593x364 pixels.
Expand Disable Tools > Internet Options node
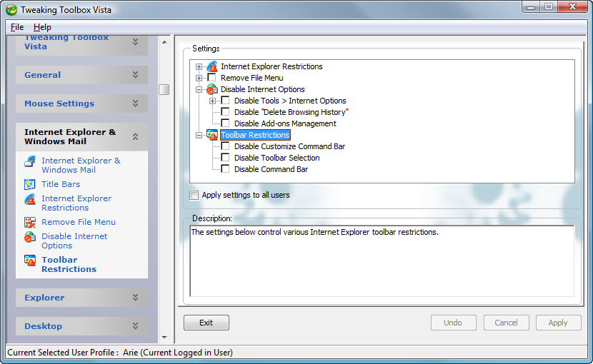212,101
